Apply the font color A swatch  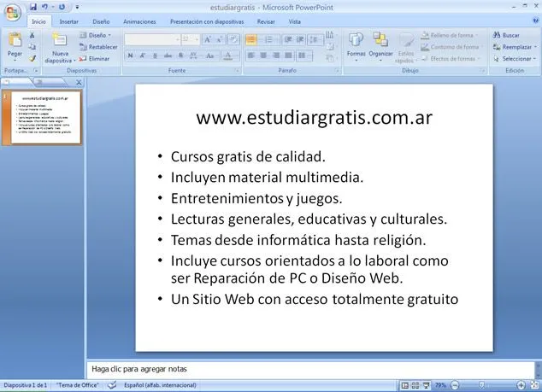coord(227,56)
